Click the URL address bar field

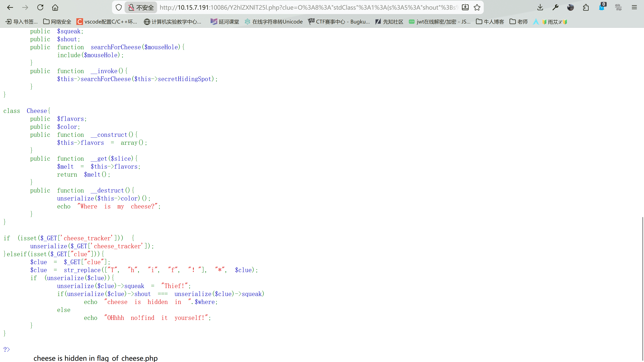pos(308,8)
